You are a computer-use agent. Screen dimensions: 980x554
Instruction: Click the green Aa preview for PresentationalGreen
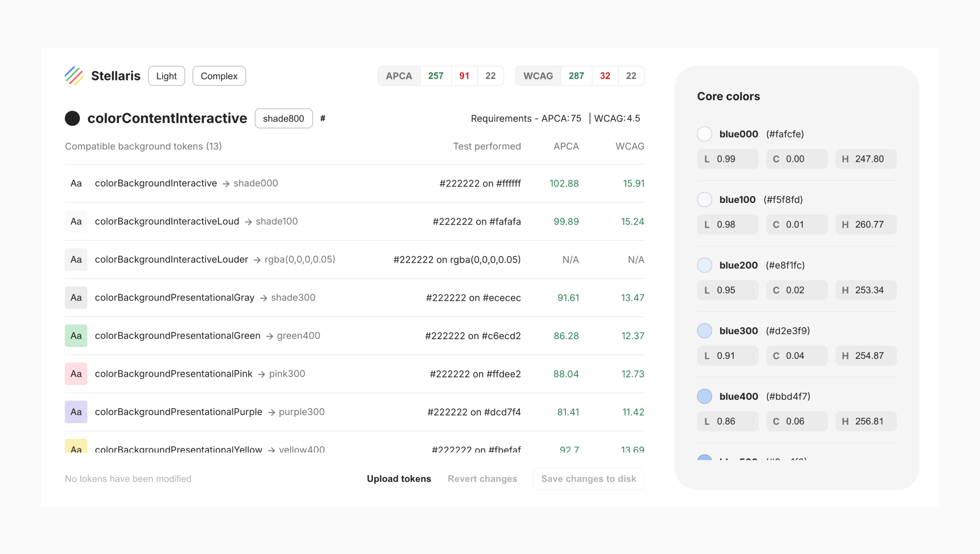click(x=76, y=336)
